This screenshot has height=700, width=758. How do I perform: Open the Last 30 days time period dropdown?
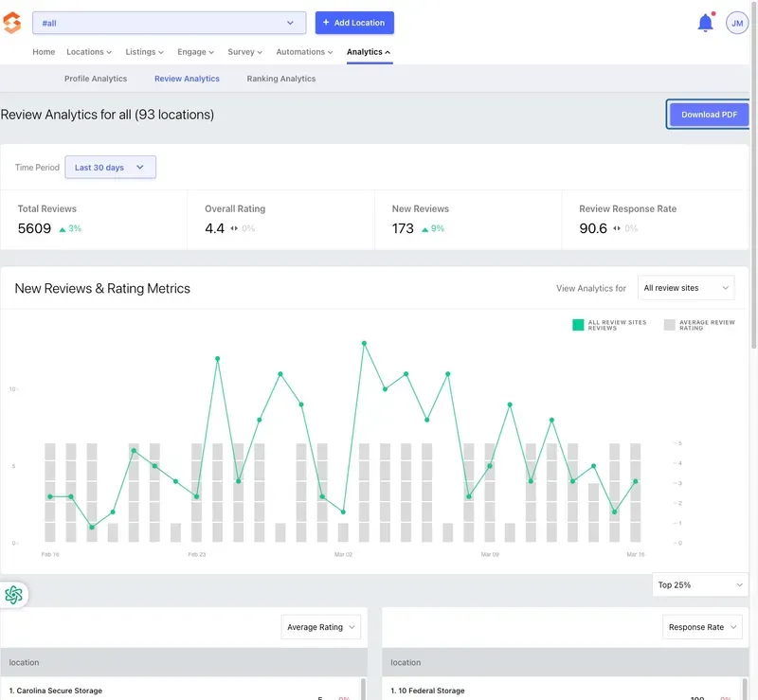110,168
